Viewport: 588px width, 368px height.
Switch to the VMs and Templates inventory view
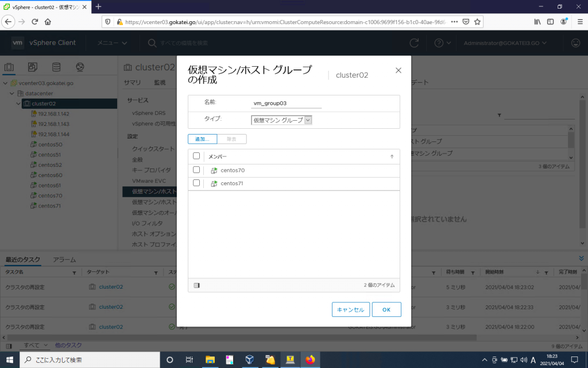(x=32, y=67)
